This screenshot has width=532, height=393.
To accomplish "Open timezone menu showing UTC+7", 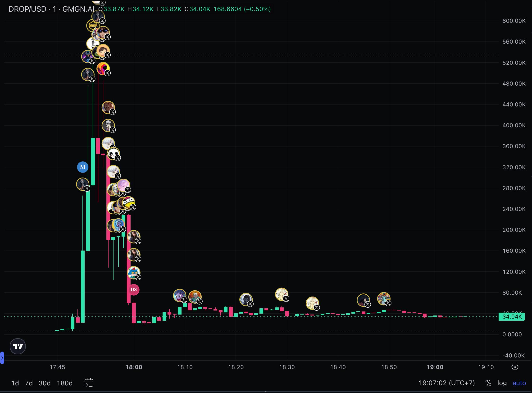I will (447, 383).
